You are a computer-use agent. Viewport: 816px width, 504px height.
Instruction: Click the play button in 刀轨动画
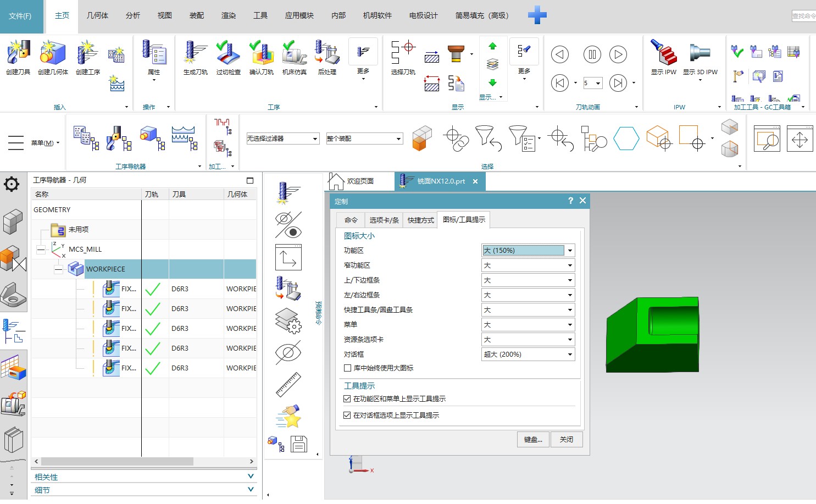coord(618,54)
